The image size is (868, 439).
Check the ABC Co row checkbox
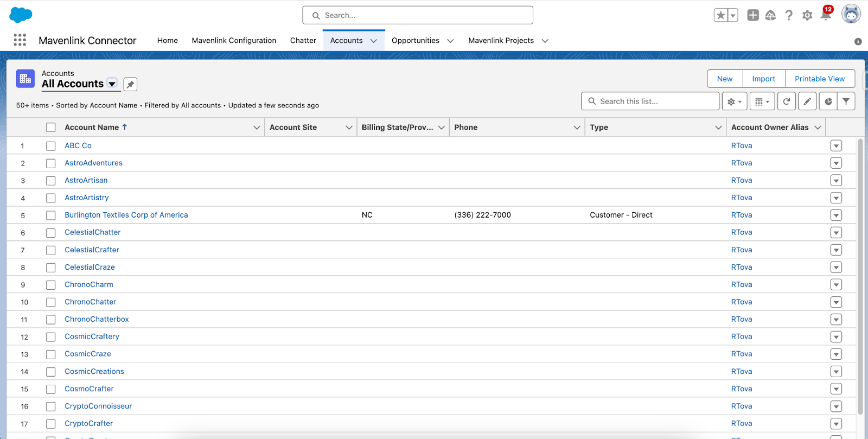point(51,146)
